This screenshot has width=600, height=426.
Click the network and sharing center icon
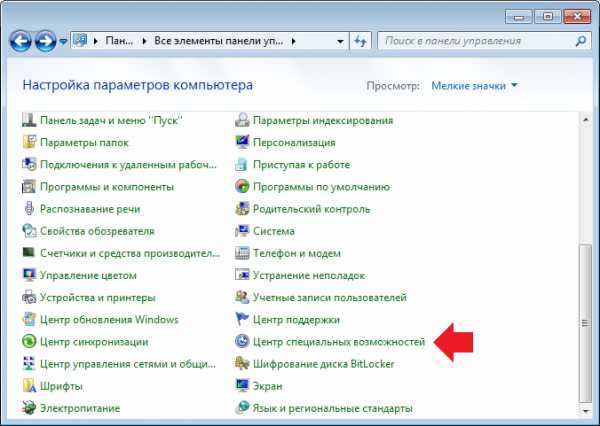29,364
